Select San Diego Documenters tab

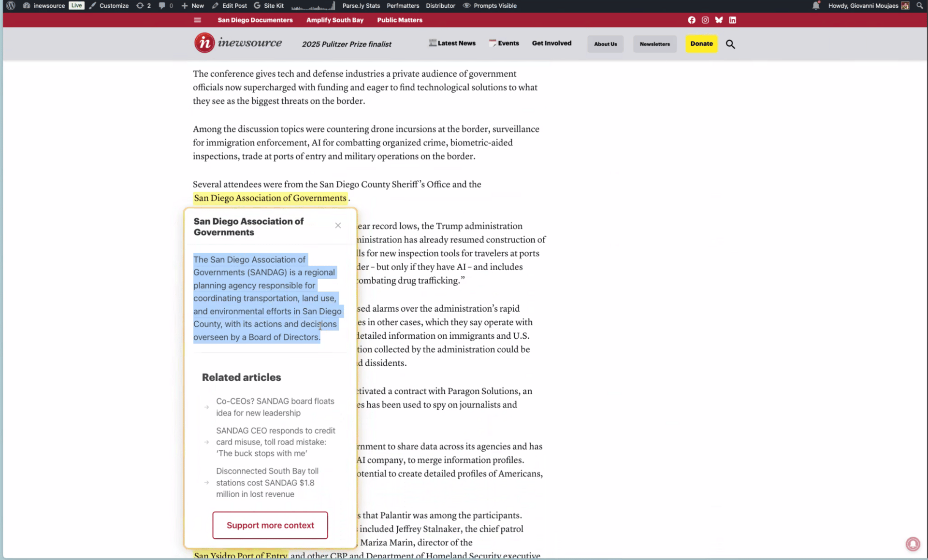pyautogui.click(x=255, y=20)
